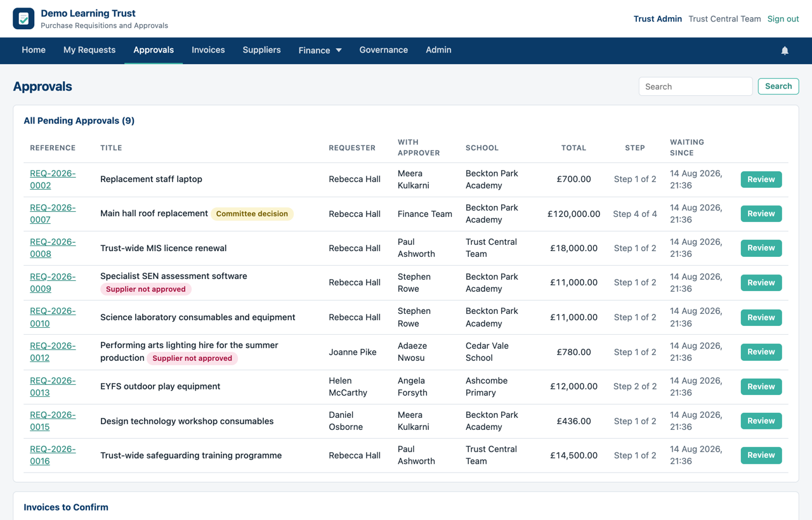
Task: Click the Cedar Vale School cell
Action: [487, 352]
